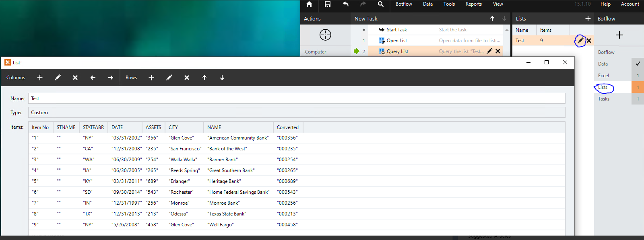Viewport: 644px width, 240px height.
Task: Add a new row in List window
Action: pyautogui.click(x=151, y=78)
